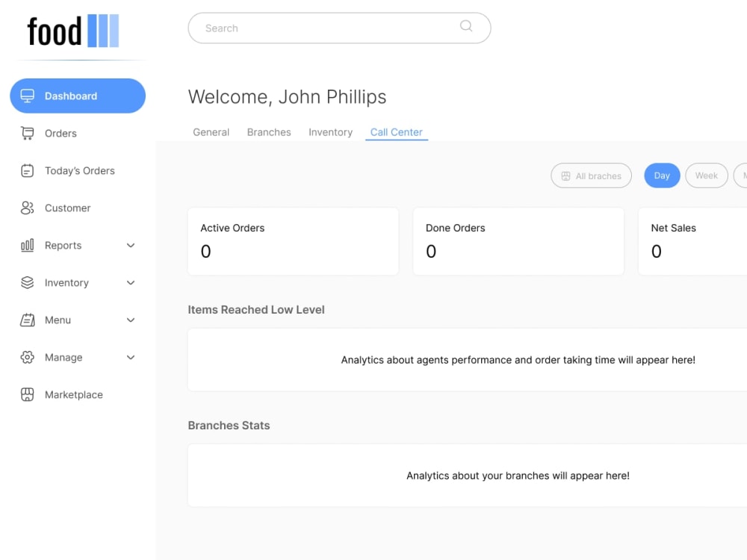The image size is (747, 560).
Task: Open Menu using its list icon
Action: (28, 320)
